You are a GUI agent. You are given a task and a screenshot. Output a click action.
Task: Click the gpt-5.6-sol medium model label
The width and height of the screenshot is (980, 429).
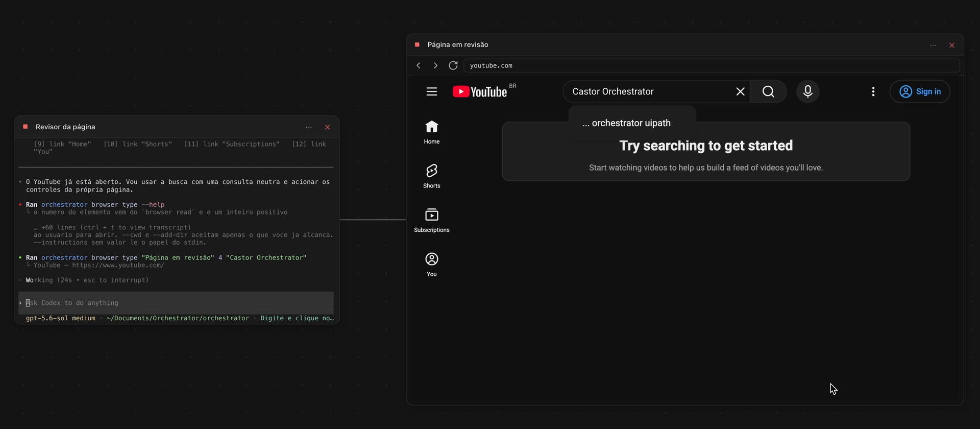click(x=60, y=318)
